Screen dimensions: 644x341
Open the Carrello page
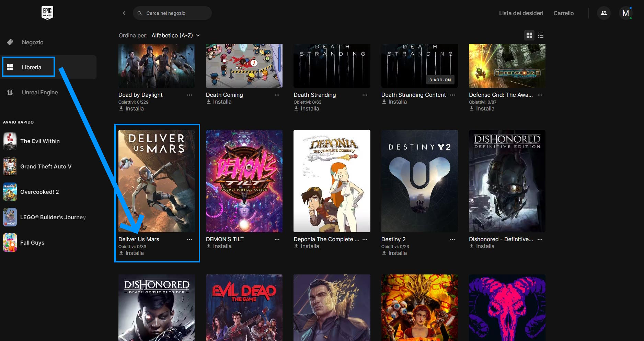[x=563, y=13]
